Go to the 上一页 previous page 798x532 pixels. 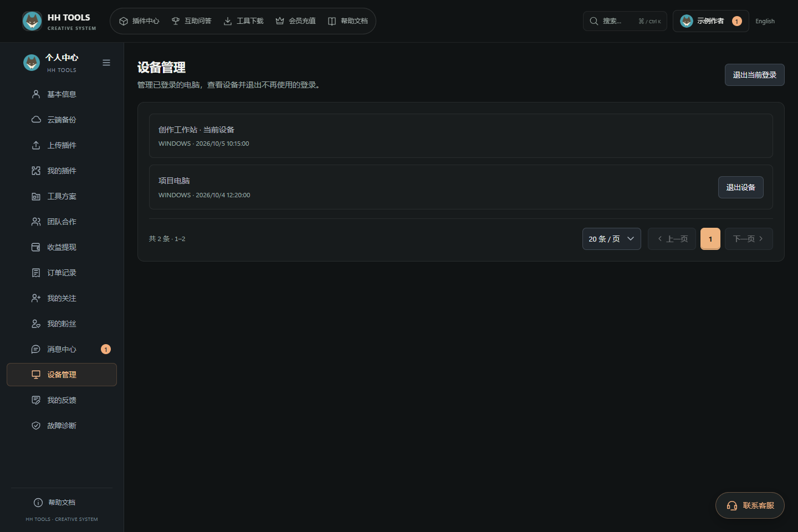coord(672,239)
